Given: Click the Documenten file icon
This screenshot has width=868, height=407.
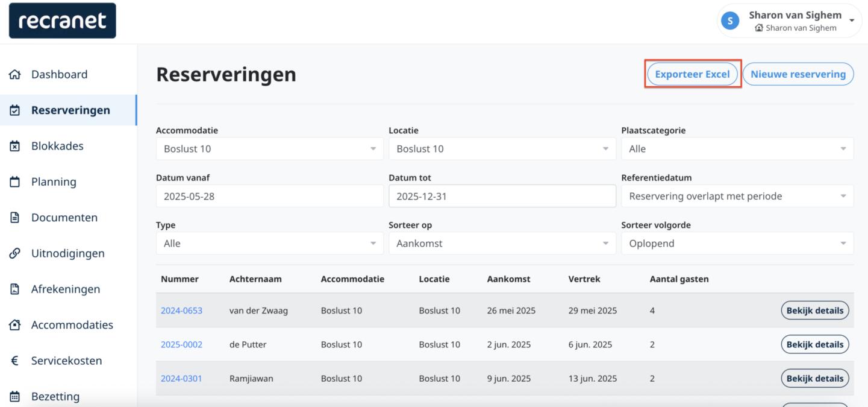Looking at the screenshot, I should pyautogui.click(x=15, y=218).
